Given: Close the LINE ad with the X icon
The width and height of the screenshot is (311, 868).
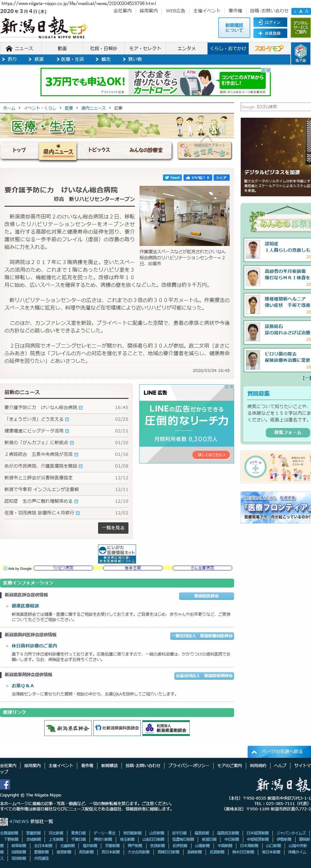Looking at the screenshot, I should (x=232, y=387).
